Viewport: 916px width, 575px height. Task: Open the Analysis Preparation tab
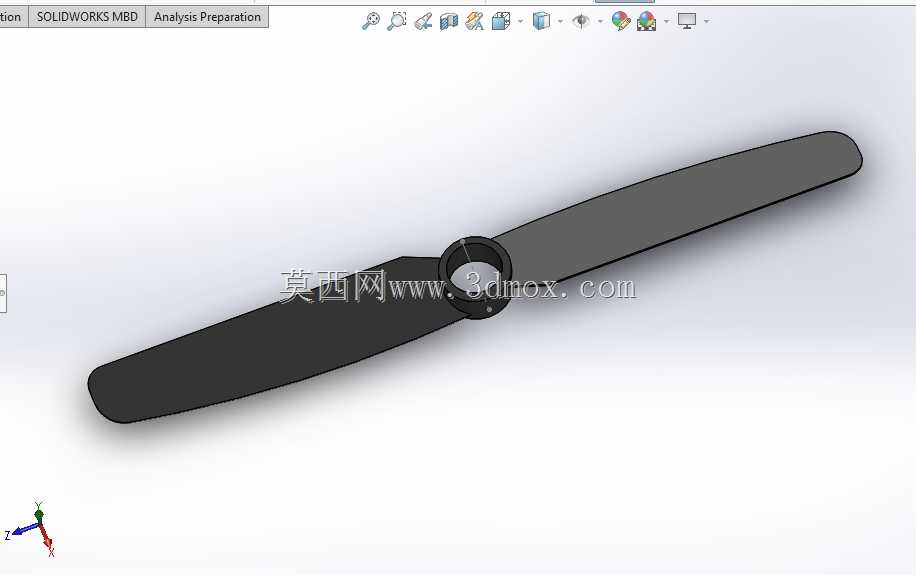pos(207,17)
